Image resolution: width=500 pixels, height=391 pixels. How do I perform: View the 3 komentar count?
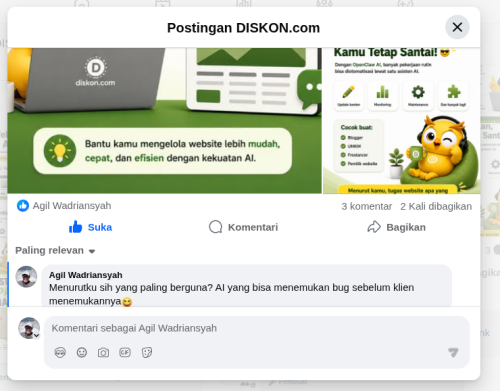[x=366, y=207]
